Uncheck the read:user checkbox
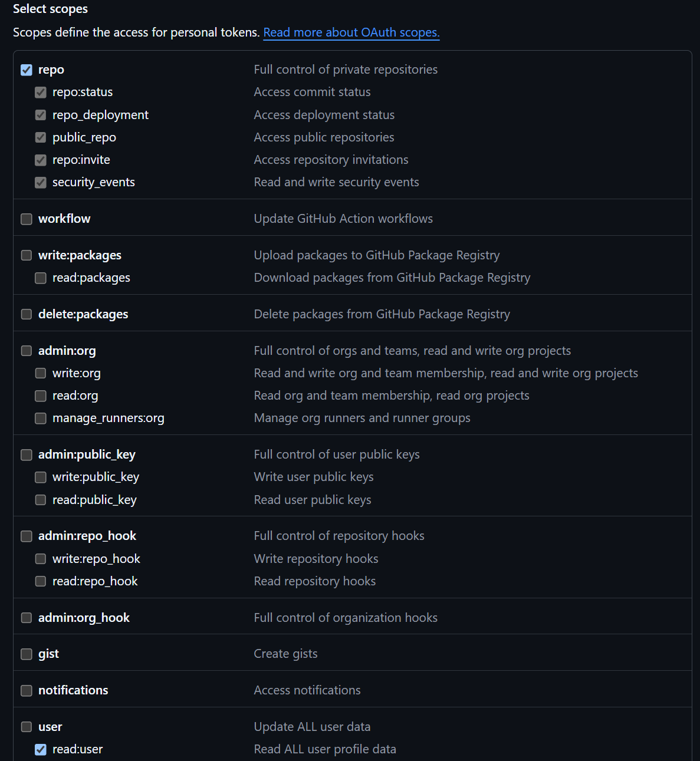Viewport: 700px width, 761px height. [41, 749]
